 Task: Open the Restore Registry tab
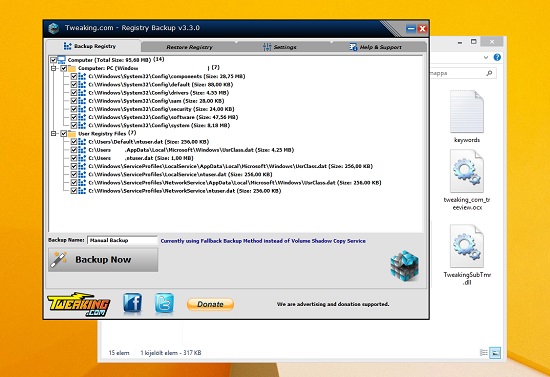coord(189,47)
